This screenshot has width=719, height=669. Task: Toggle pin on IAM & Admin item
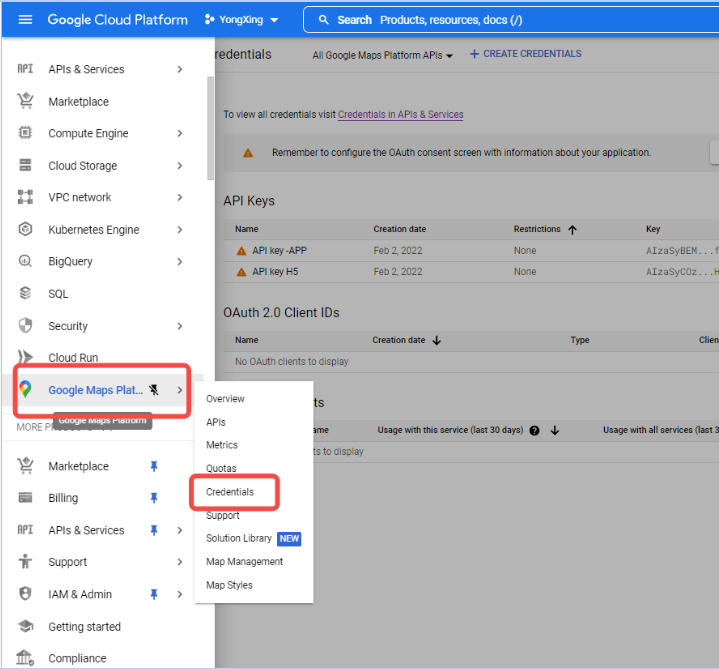[x=154, y=594]
